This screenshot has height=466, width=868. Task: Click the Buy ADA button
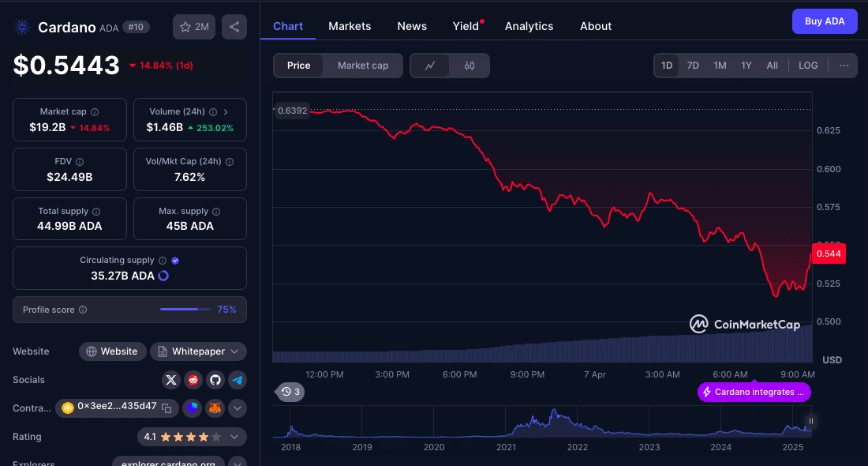pos(825,21)
